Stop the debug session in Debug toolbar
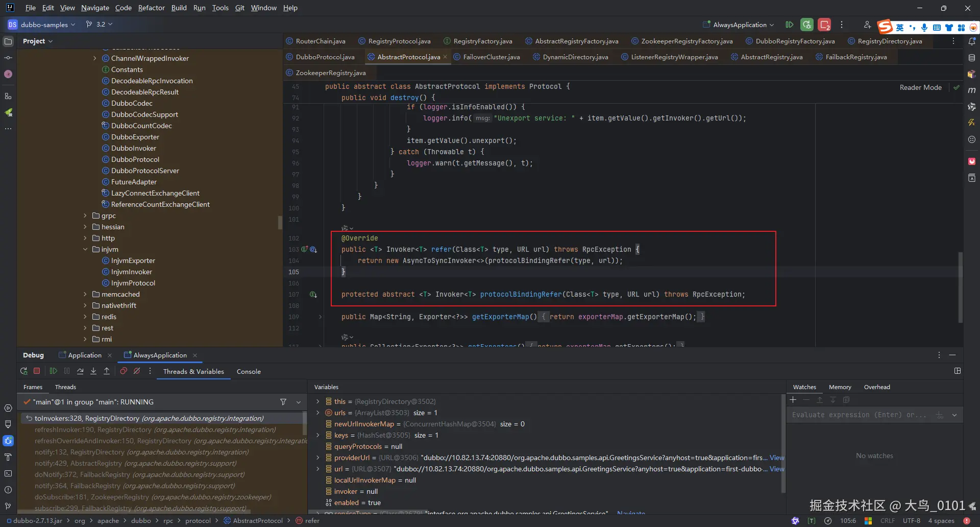 coord(37,371)
